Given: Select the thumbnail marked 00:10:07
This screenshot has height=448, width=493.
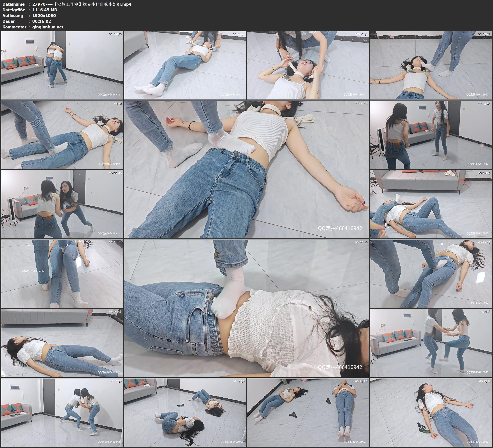Looking at the screenshot, I should [x=430, y=274].
